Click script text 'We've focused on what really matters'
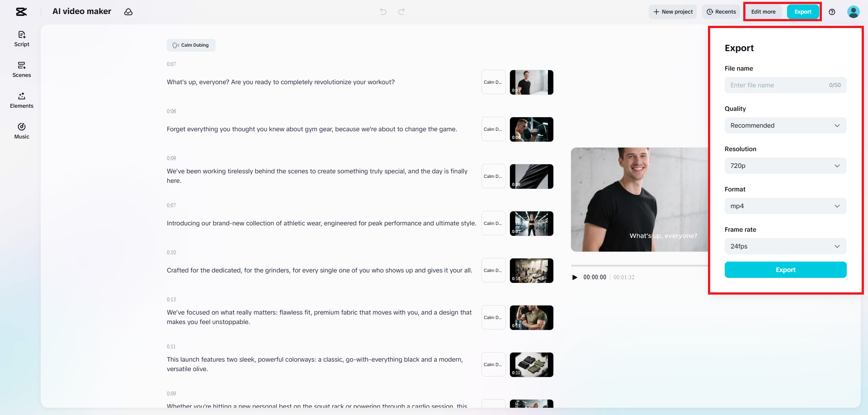Image resolution: width=868 pixels, height=415 pixels. click(x=319, y=317)
